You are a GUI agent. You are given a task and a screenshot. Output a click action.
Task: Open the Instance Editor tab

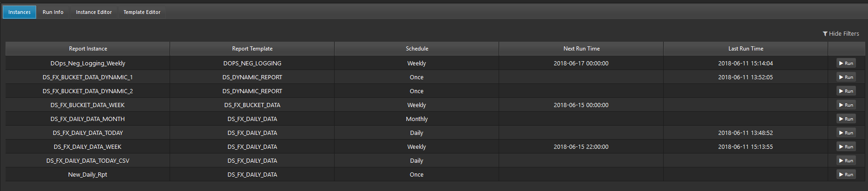pos(94,12)
